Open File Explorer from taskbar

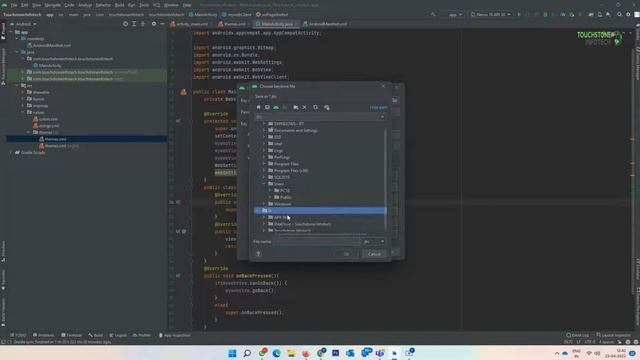click(291, 353)
